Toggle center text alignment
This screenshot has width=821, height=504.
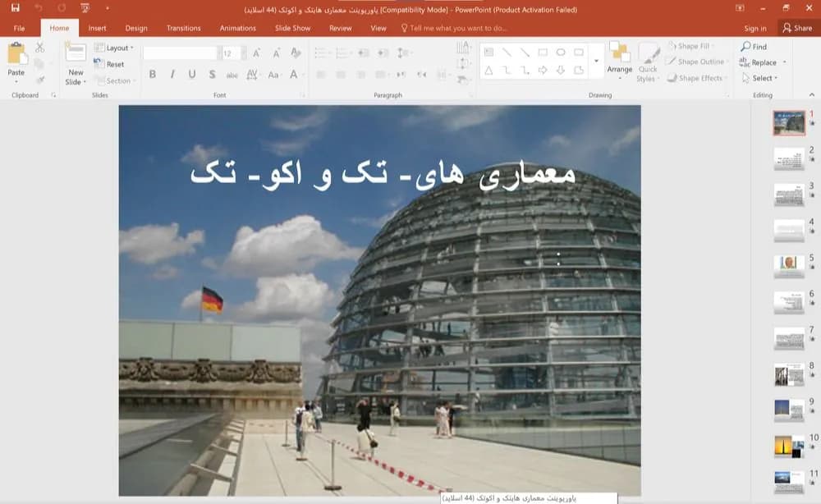(x=341, y=75)
